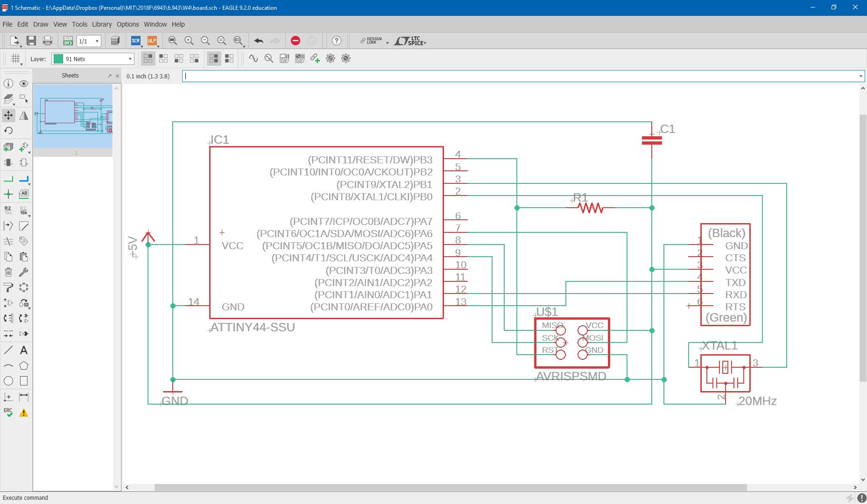The image size is (867, 504).
Task: Select the Copy tool
Action: pos(8,257)
